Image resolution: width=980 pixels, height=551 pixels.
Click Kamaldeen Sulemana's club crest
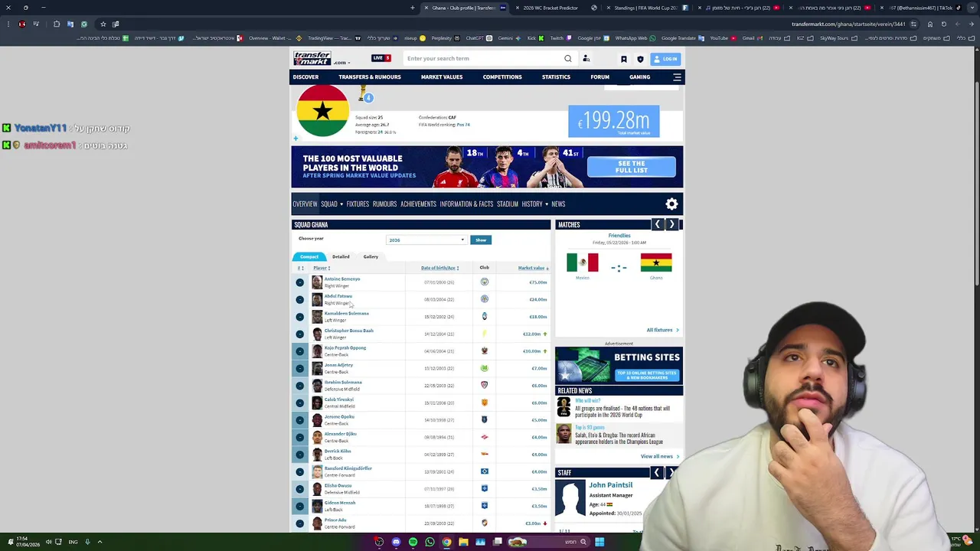[484, 316]
